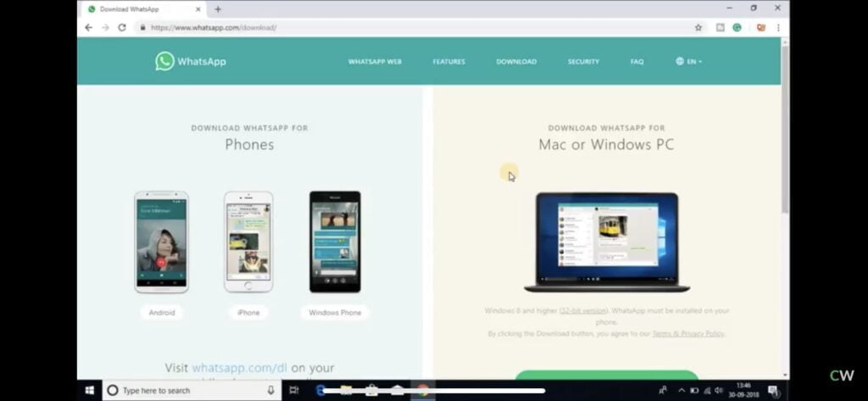
Task: Click the page's vertical scrollbar thumb
Action: [785, 129]
